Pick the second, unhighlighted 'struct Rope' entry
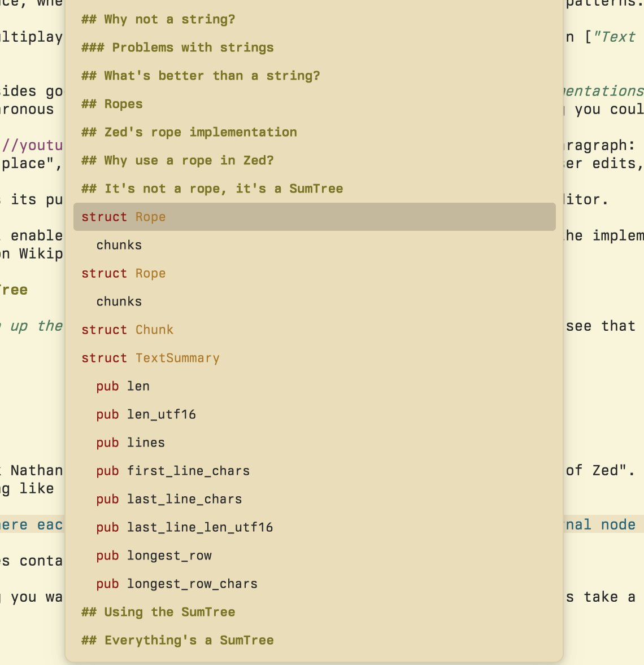644x665 pixels. (314, 273)
